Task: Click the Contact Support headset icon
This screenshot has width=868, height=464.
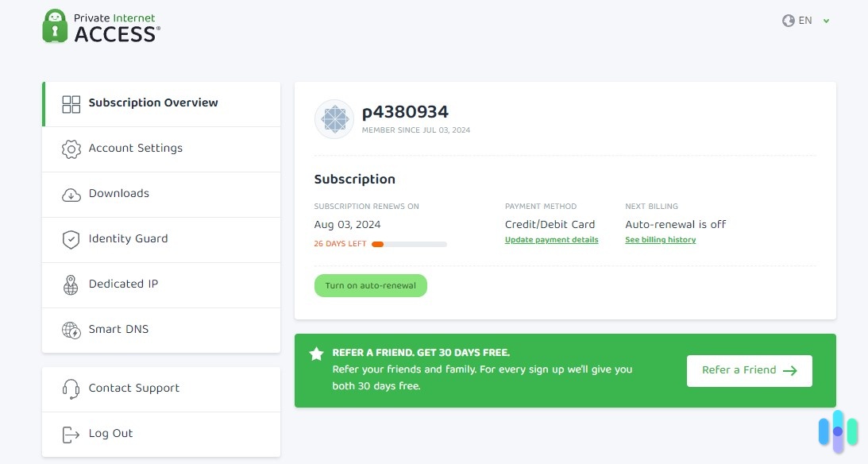Action: 71,389
